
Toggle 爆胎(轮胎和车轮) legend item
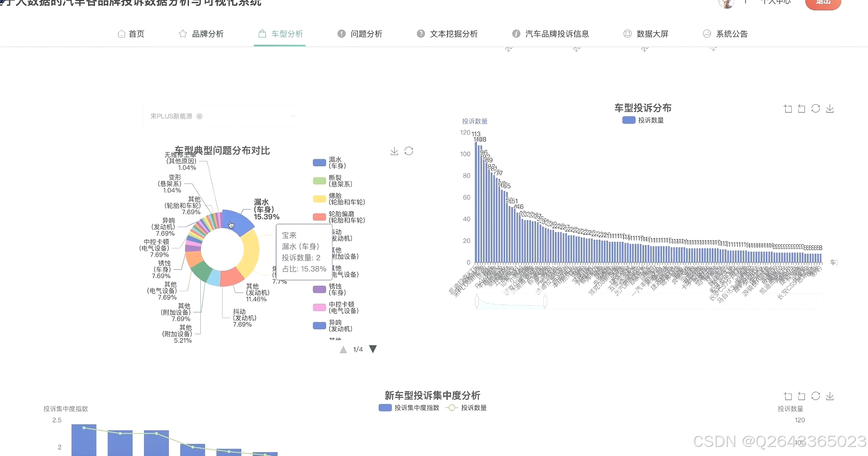click(339, 199)
